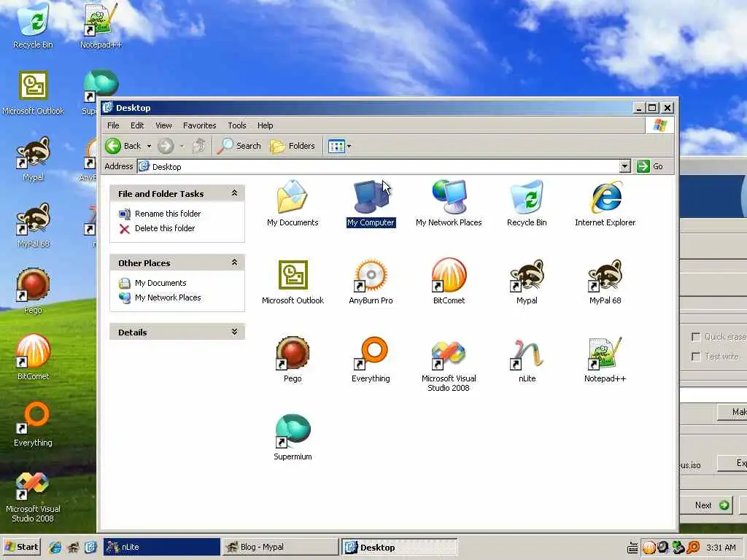Click the Back toolbar button

pyautogui.click(x=123, y=146)
